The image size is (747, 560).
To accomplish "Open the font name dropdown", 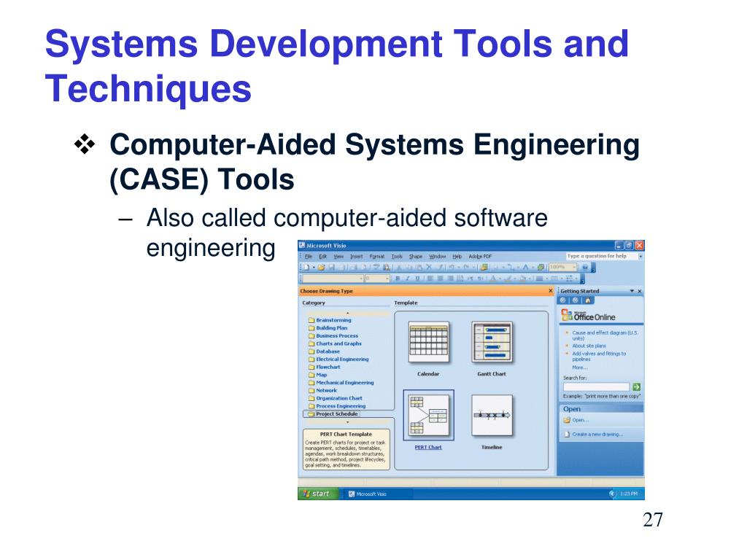I will coord(360,278).
